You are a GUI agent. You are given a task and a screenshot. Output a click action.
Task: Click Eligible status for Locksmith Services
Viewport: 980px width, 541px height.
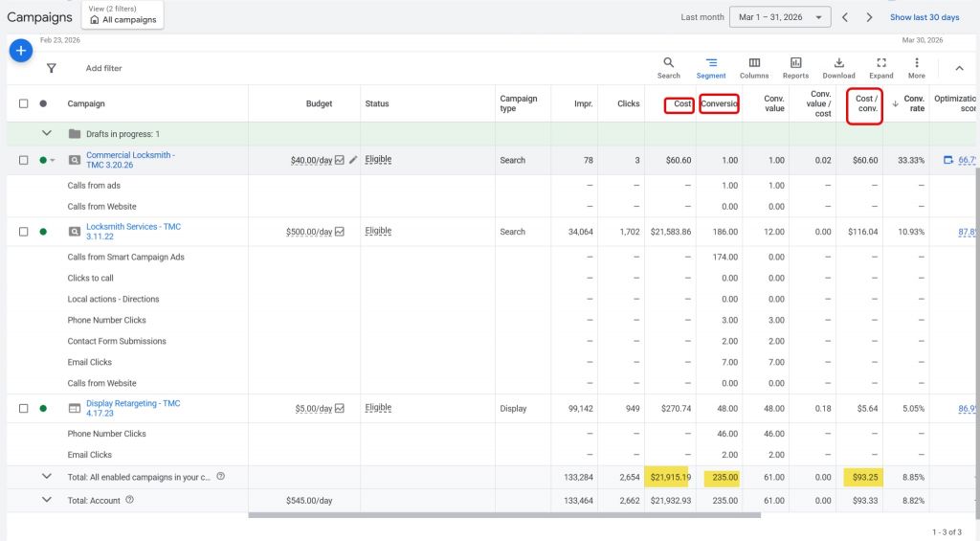378,231
